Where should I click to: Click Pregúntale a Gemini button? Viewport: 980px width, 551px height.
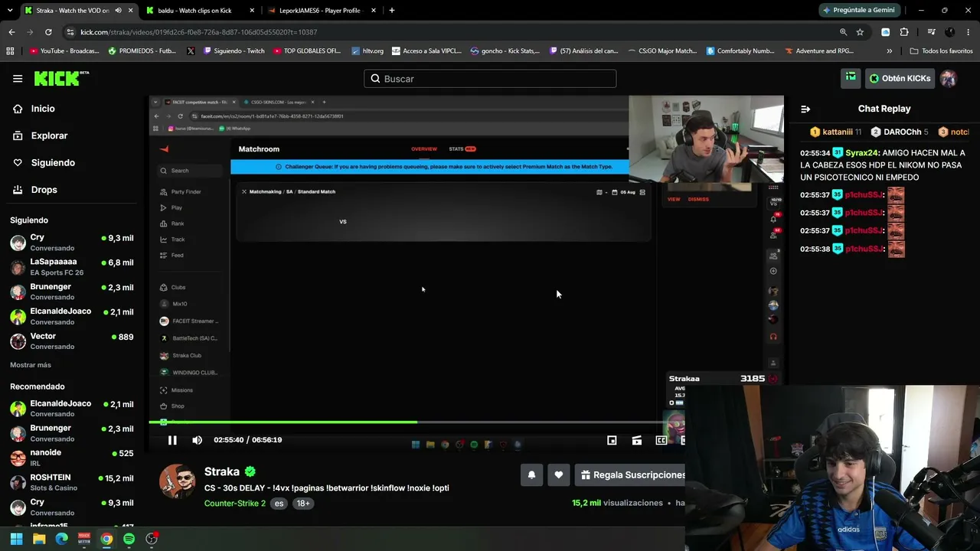tap(859, 11)
